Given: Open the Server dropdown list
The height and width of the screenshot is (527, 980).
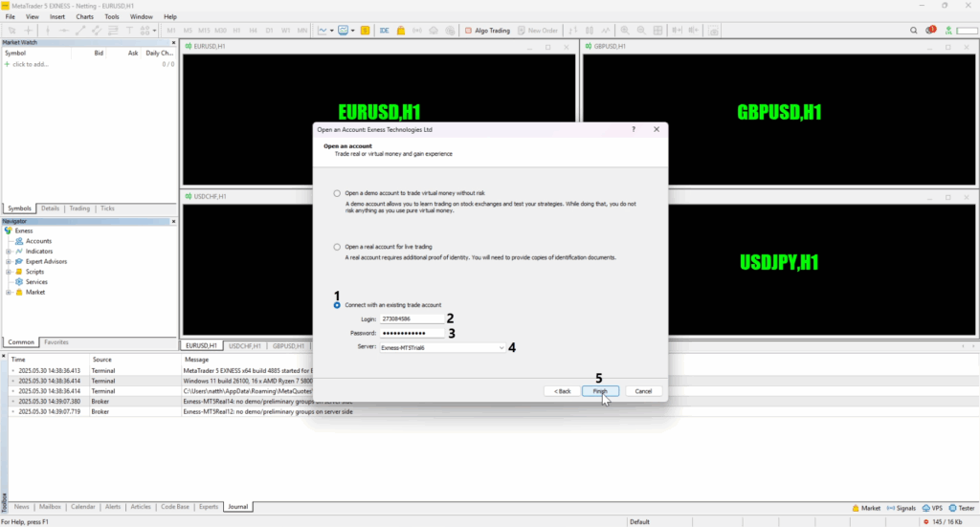Looking at the screenshot, I should 501,348.
